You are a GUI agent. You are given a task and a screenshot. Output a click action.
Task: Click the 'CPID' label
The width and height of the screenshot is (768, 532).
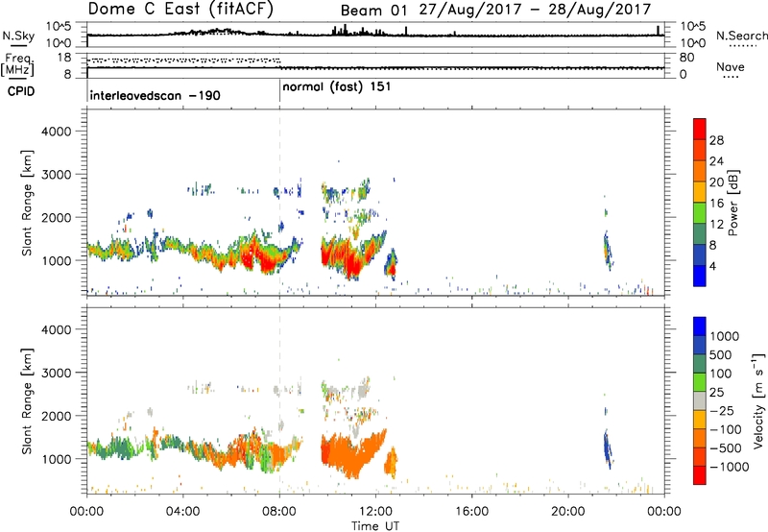pos(21,91)
